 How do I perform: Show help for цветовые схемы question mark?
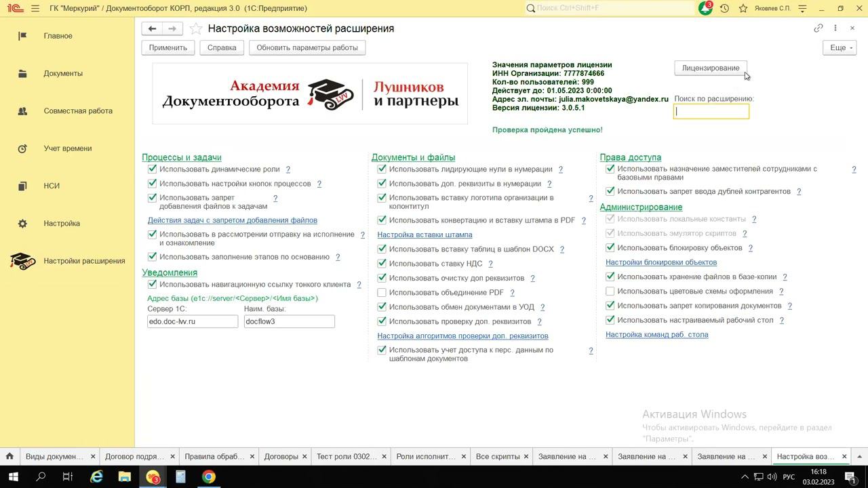point(781,291)
